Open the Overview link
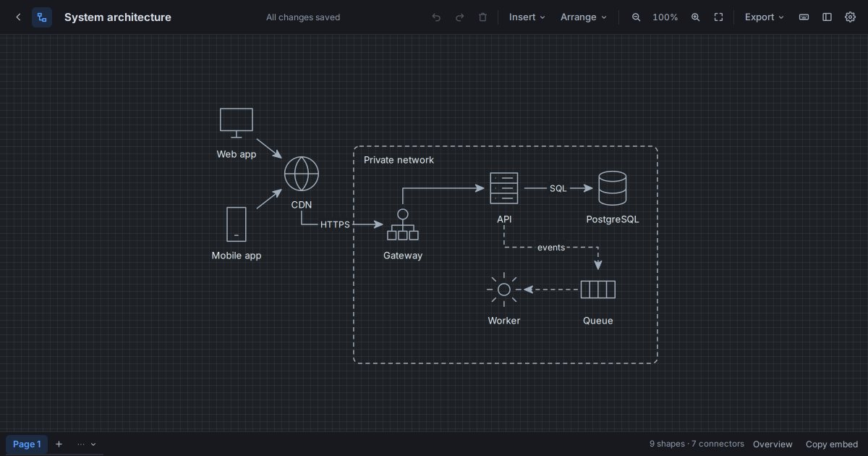 click(773, 444)
